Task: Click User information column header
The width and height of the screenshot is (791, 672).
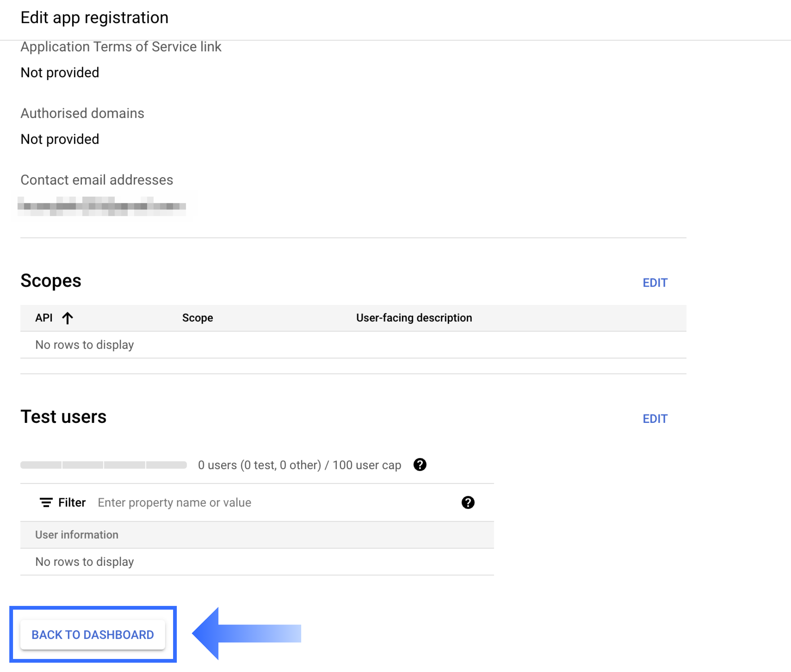Action: click(x=77, y=535)
